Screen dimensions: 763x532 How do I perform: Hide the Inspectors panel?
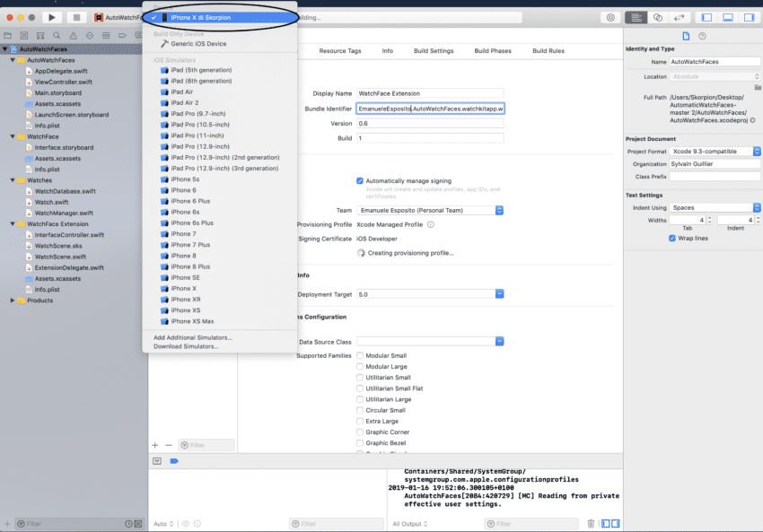(x=750, y=18)
